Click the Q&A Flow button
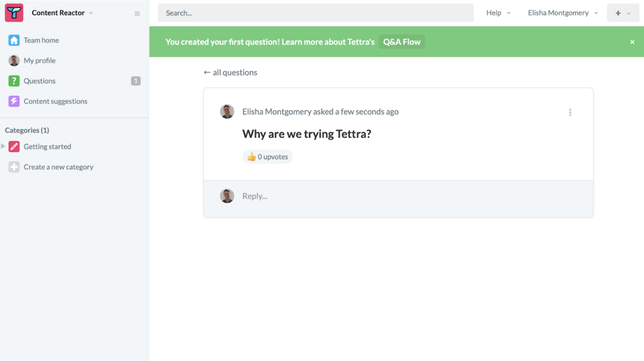The height and width of the screenshot is (361, 644). tap(402, 42)
